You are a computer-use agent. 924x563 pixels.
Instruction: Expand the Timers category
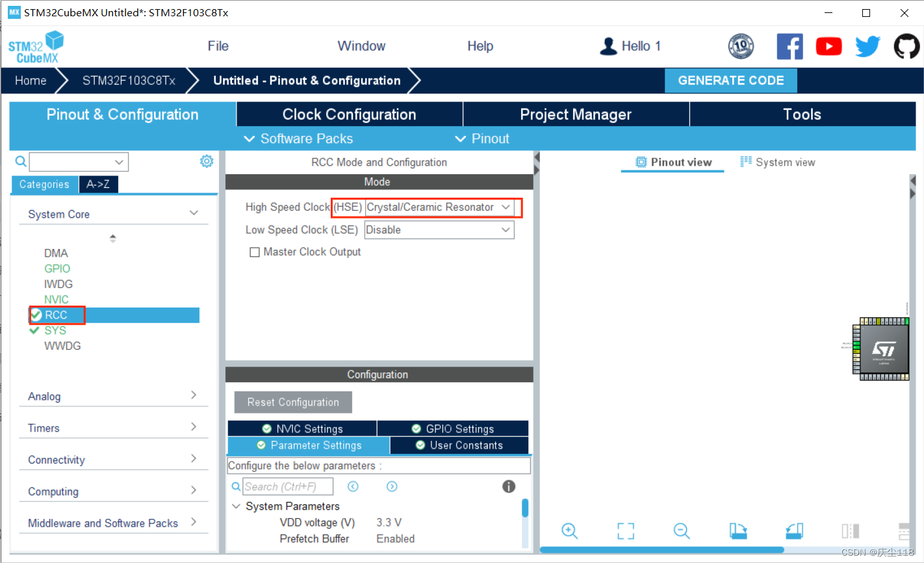tap(194, 427)
